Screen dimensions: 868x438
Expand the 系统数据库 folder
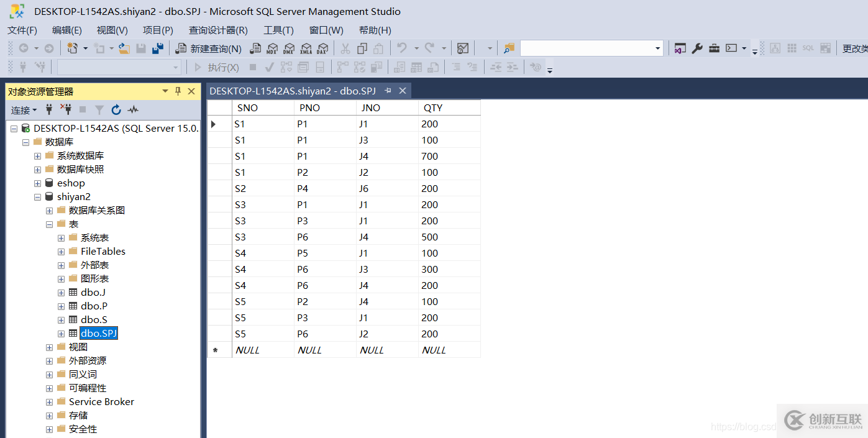click(37, 156)
